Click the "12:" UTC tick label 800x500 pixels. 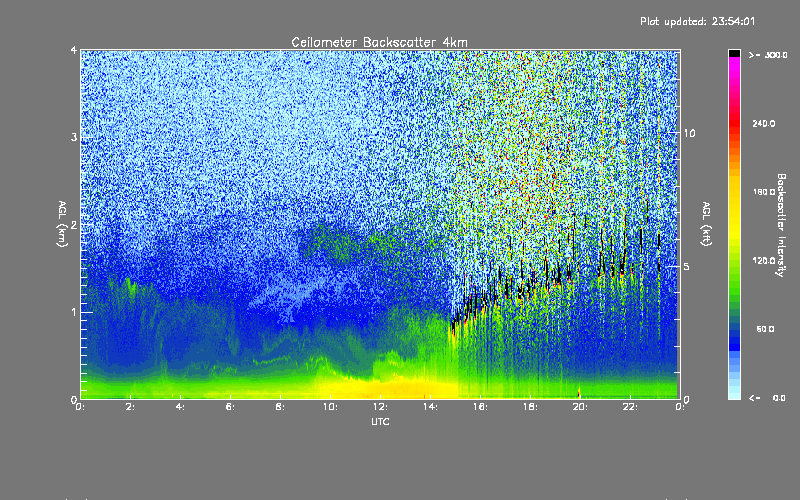380,407
